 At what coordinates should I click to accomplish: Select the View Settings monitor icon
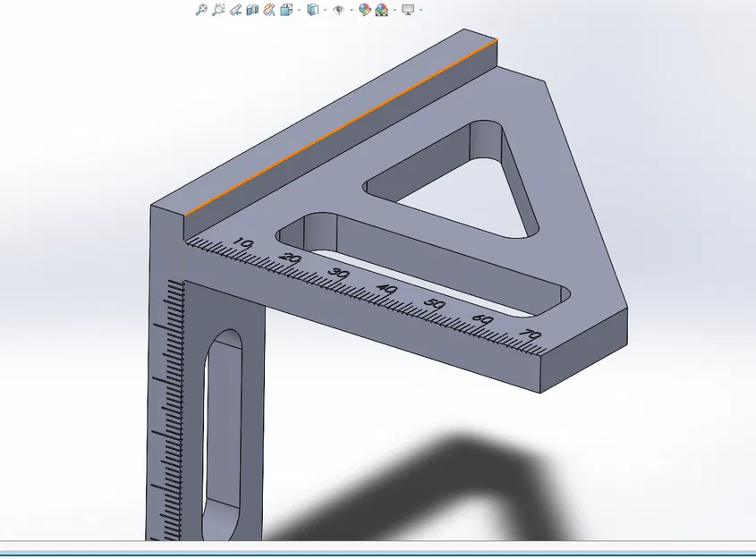tap(407, 11)
